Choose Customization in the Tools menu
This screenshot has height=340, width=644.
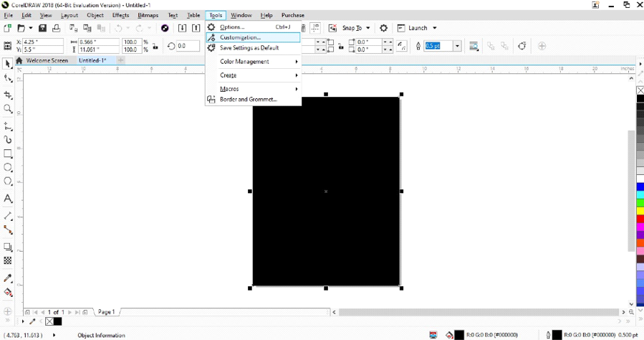[x=254, y=37]
